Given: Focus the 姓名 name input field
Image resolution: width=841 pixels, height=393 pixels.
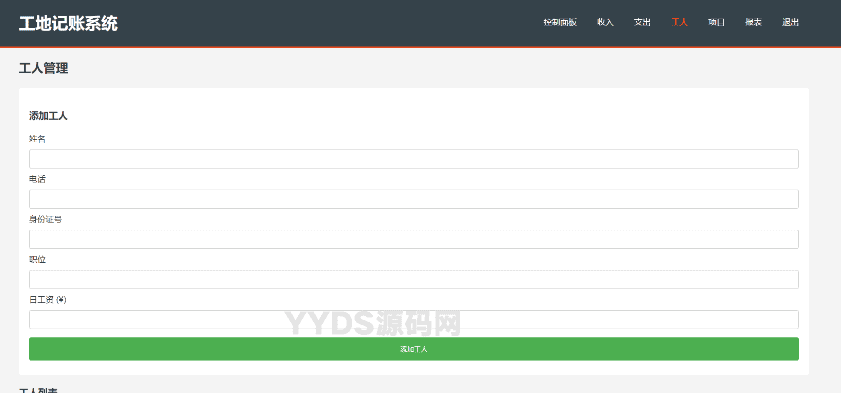Looking at the screenshot, I should (414, 159).
